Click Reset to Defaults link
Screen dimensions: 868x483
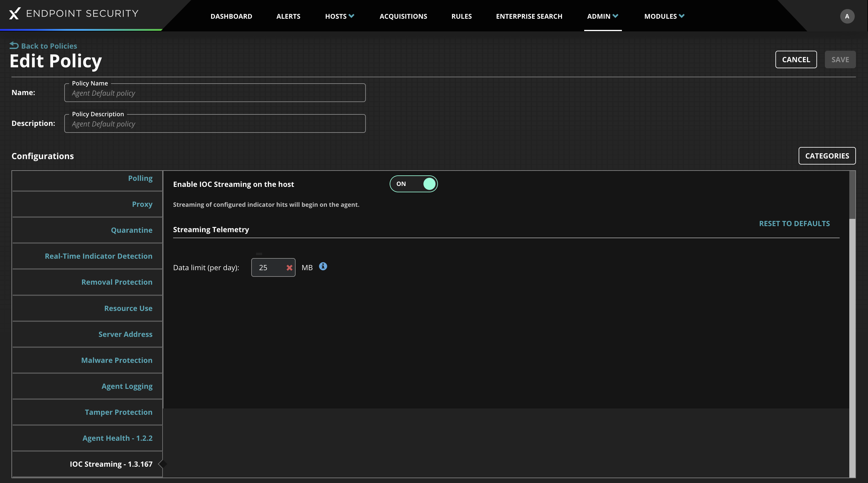coord(794,224)
